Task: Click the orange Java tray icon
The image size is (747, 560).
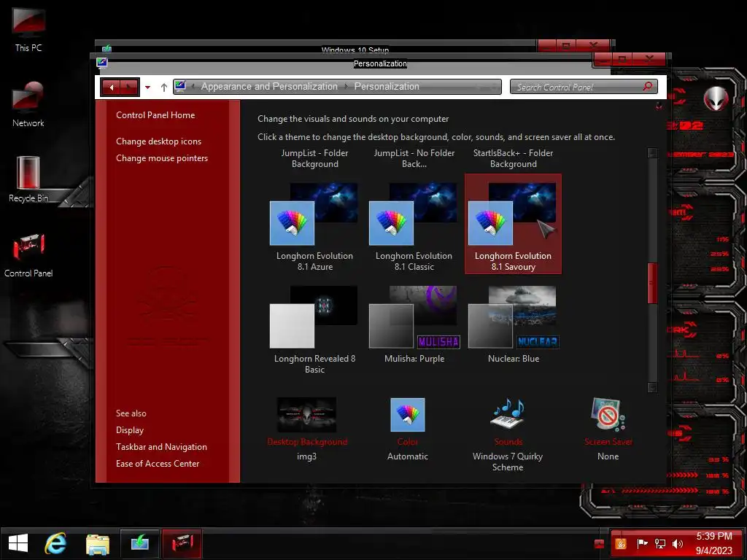Action: point(621,544)
